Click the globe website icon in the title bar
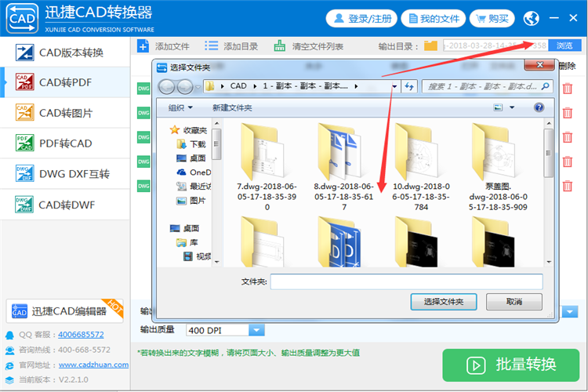Viewport: 588px width, 392px height. pyautogui.click(x=531, y=18)
